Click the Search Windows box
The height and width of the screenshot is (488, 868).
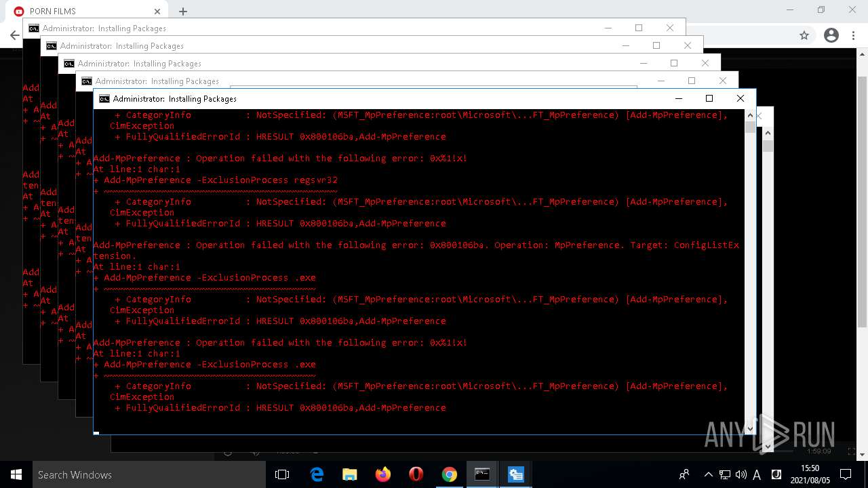tap(149, 474)
